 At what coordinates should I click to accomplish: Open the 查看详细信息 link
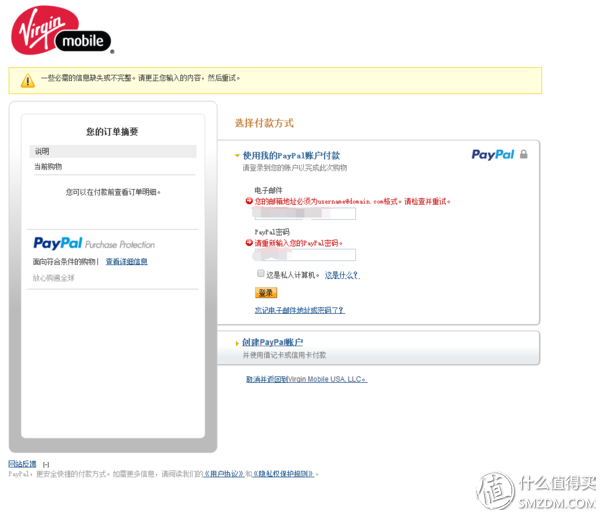127,261
